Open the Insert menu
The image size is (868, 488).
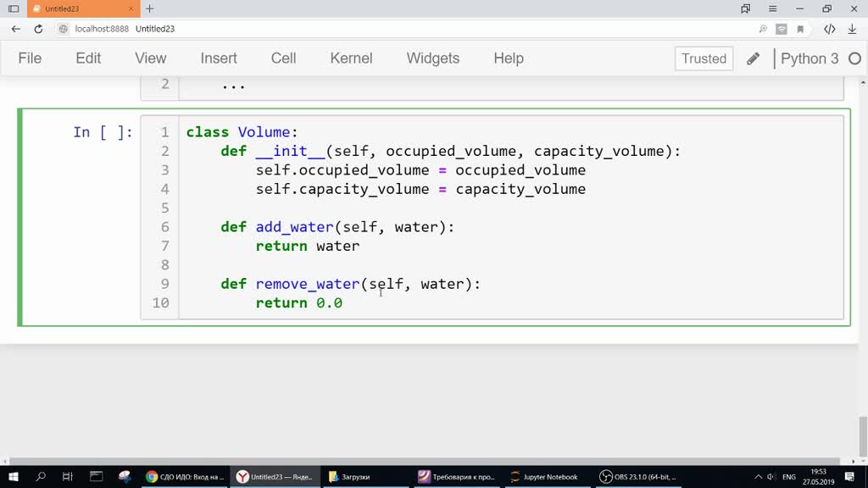[x=219, y=58]
